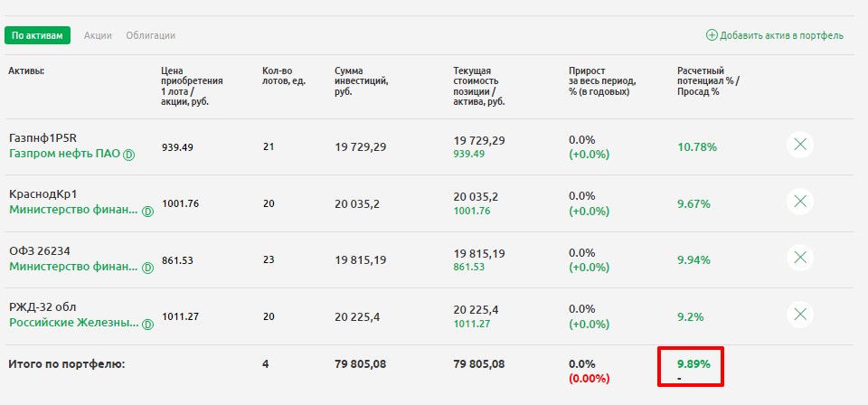Click D badge in ОФЗ 26234 row
Image resolution: width=868 pixels, height=405 pixels.
pyautogui.click(x=147, y=268)
